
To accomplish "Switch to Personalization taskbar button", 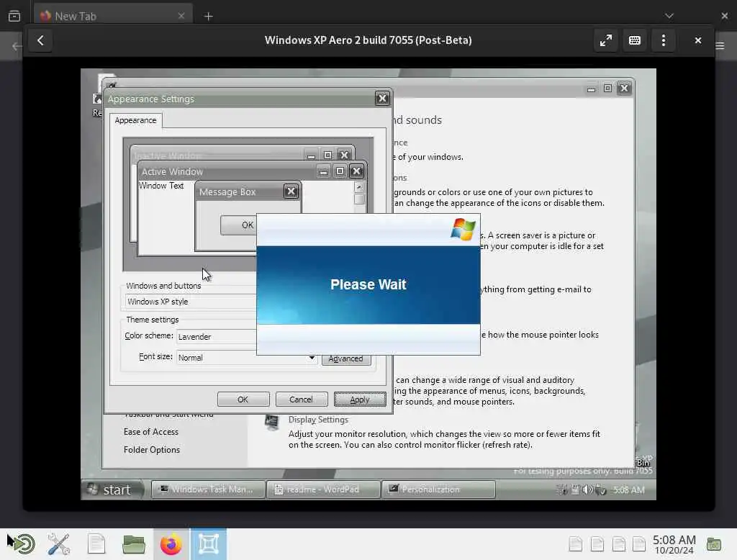I will (x=438, y=489).
